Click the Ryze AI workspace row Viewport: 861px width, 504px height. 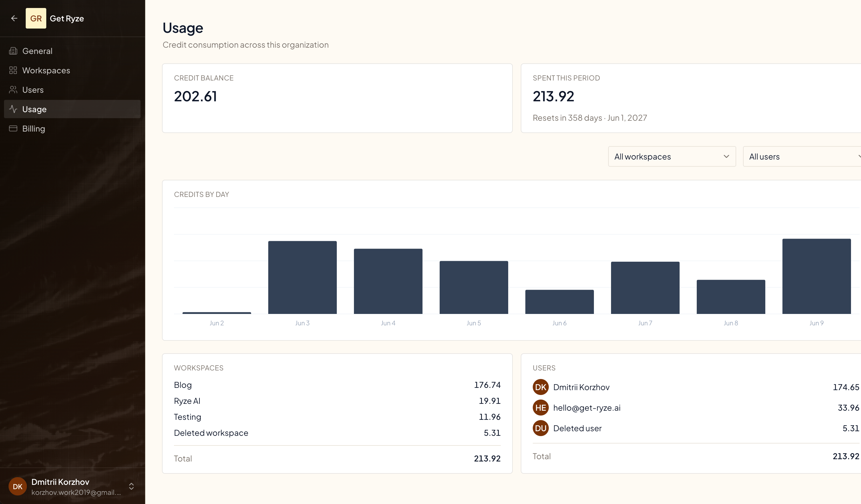click(x=337, y=401)
